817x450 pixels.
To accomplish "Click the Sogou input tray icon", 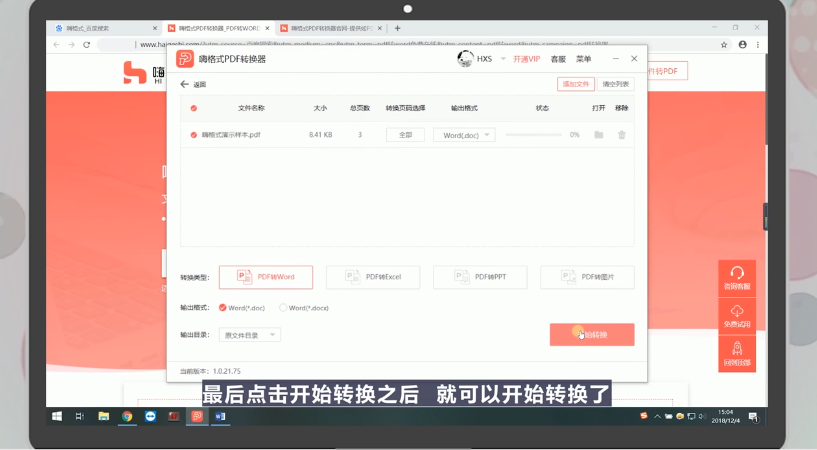I will coord(644,416).
